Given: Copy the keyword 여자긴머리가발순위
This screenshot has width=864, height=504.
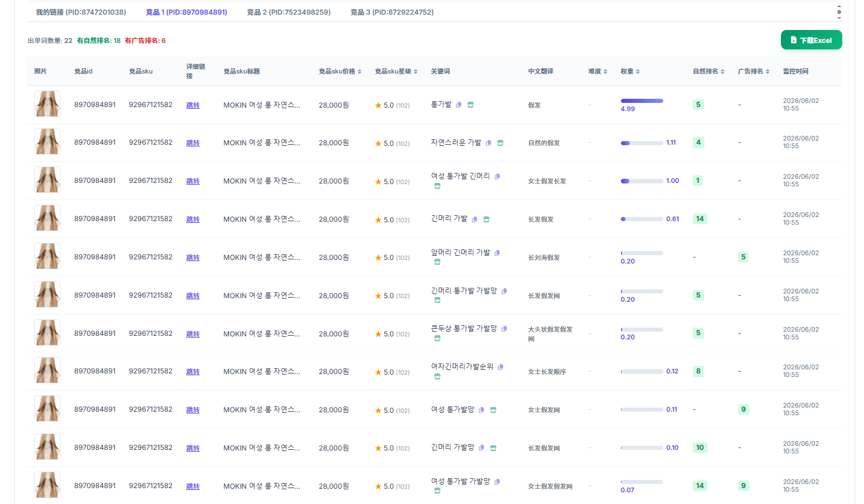Looking at the screenshot, I should (x=500, y=367).
